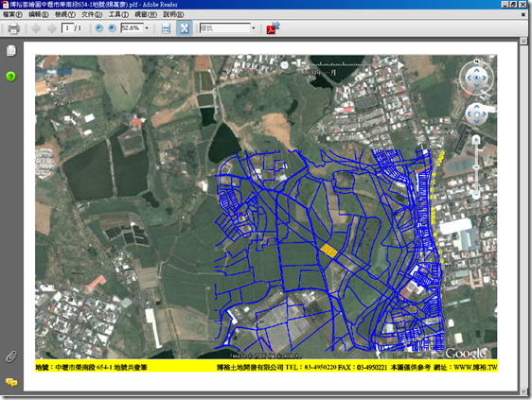
Task: Click the page number field
Action: pos(67,28)
